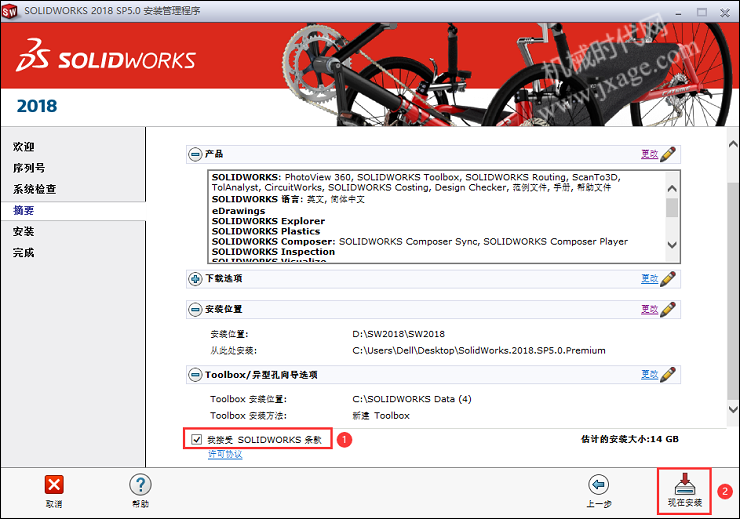Click product list scroll down arrow
740x519 pixels.
click(672, 245)
